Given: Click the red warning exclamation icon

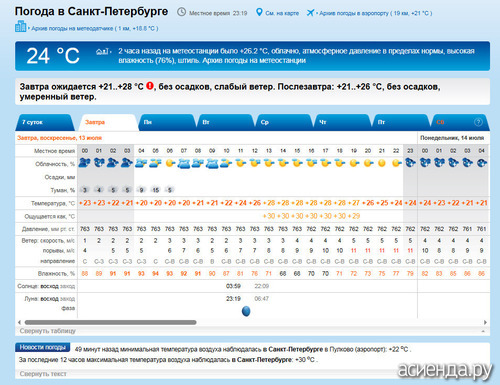Looking at the screenshot, I should 150,86.
